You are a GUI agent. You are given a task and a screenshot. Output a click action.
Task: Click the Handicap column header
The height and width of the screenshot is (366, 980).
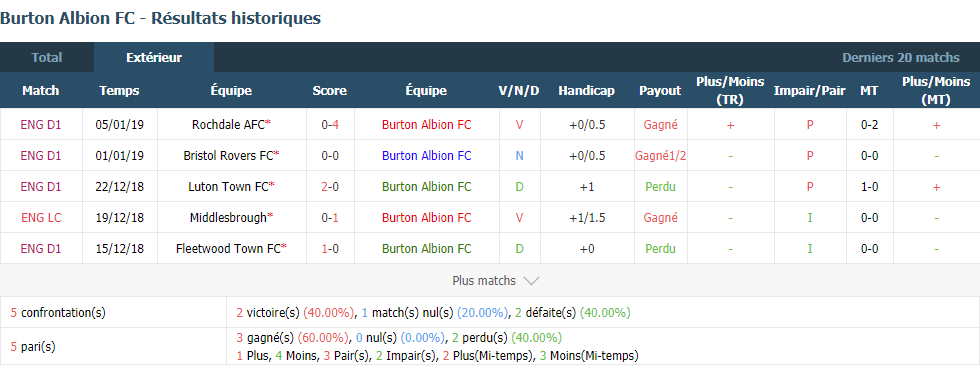[x=586, y=91]
